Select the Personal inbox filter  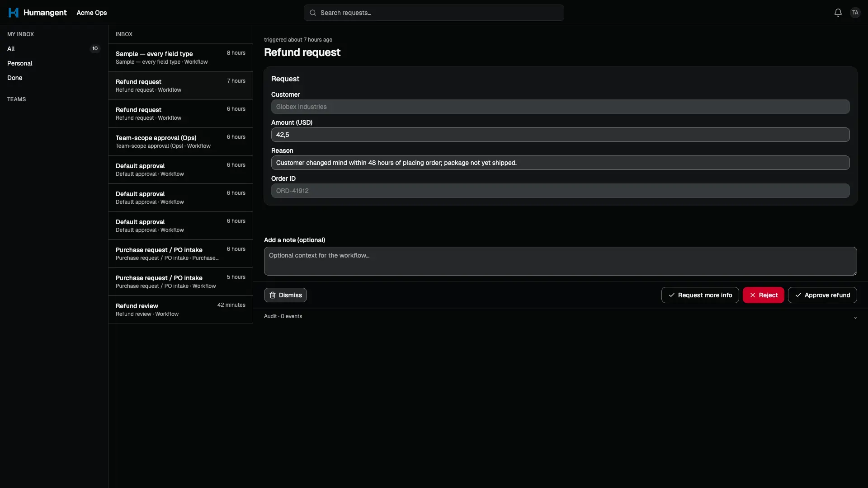point(54,63)
